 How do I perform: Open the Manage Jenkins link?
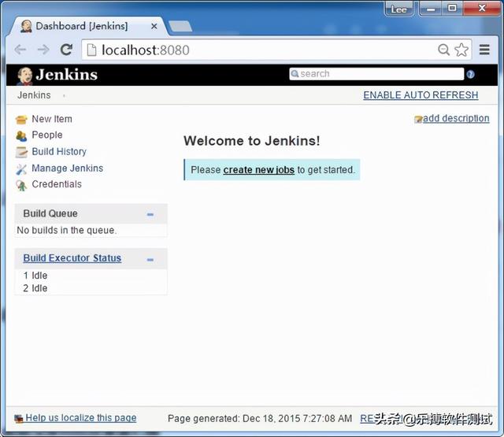(68, 168)
